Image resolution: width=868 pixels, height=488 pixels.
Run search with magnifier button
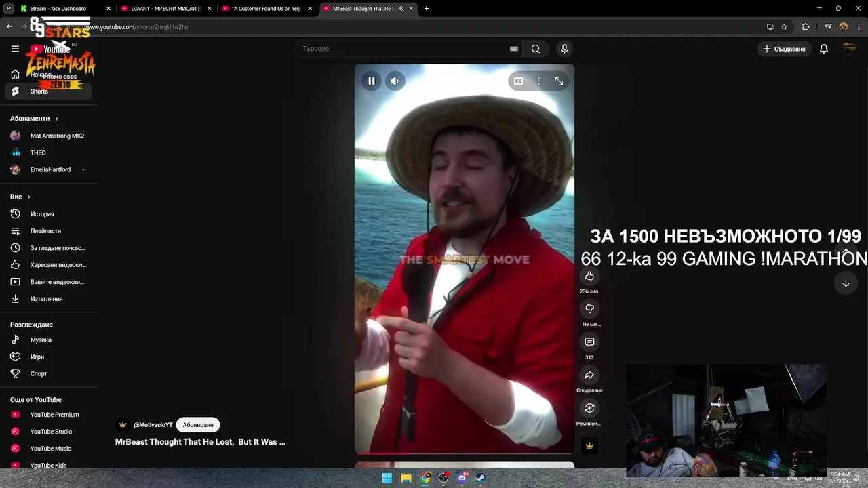(536, 49)
